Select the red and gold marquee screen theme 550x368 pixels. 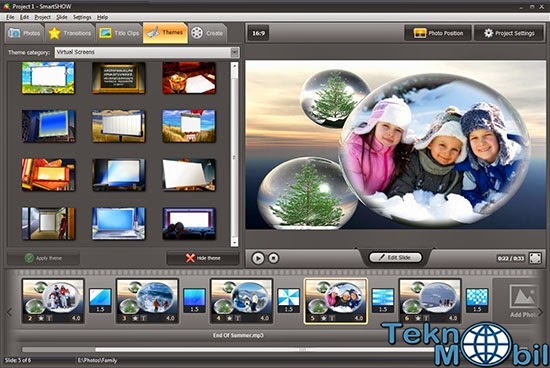pos(48,175)
